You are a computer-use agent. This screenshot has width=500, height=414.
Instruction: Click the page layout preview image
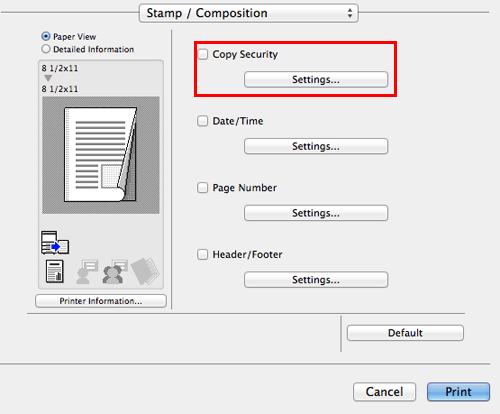coord(101,155)
